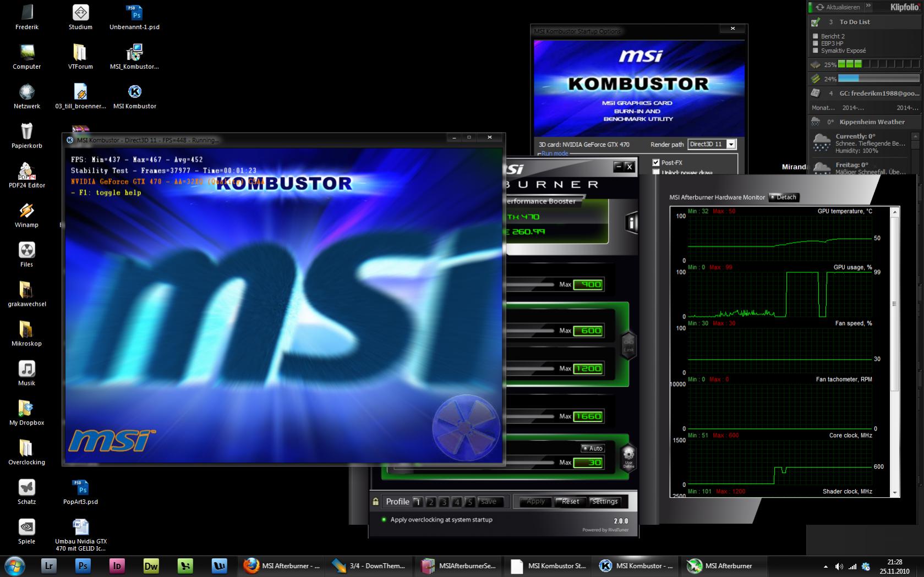Open the Papierkorb recycle bin
Image resolution: width=924 pixels, height=577 pixels.
[26, 136]
